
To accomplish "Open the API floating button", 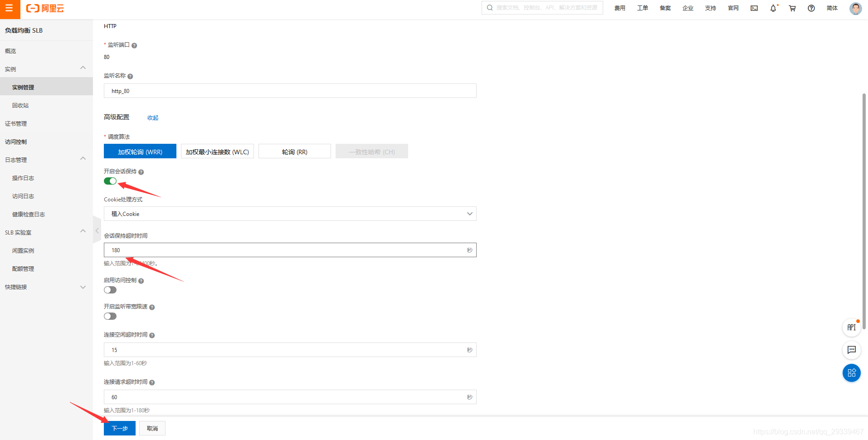I will click(x=851, y=328).
